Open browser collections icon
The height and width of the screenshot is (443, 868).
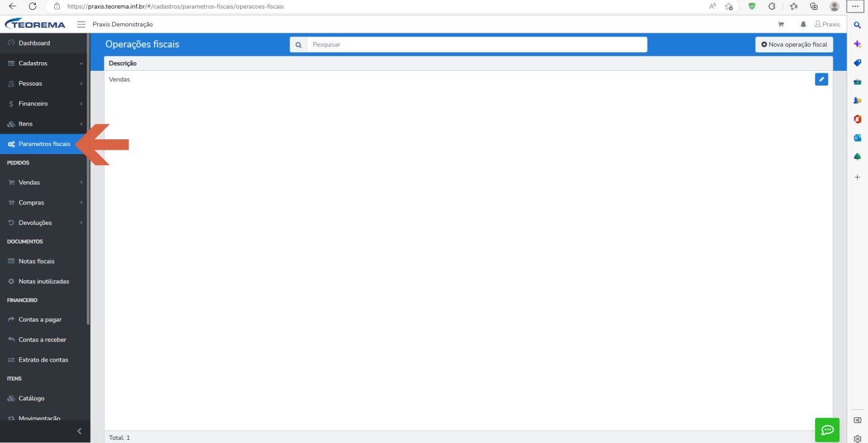coord(814,6)
